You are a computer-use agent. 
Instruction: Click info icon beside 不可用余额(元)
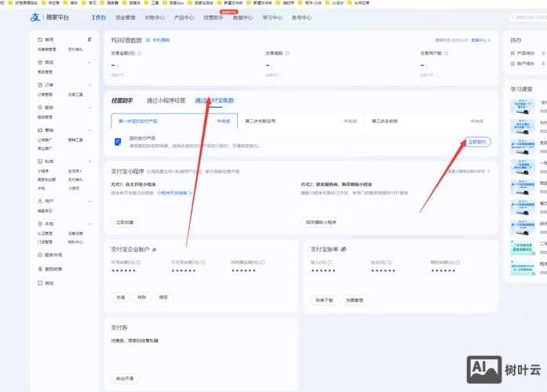[x=202, y=262]
